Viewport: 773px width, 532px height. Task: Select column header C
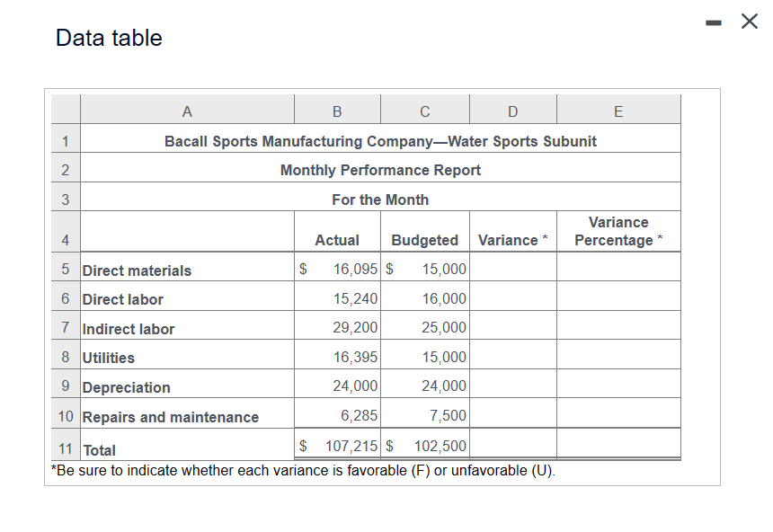pyautogui.click(x=424, y=110)
